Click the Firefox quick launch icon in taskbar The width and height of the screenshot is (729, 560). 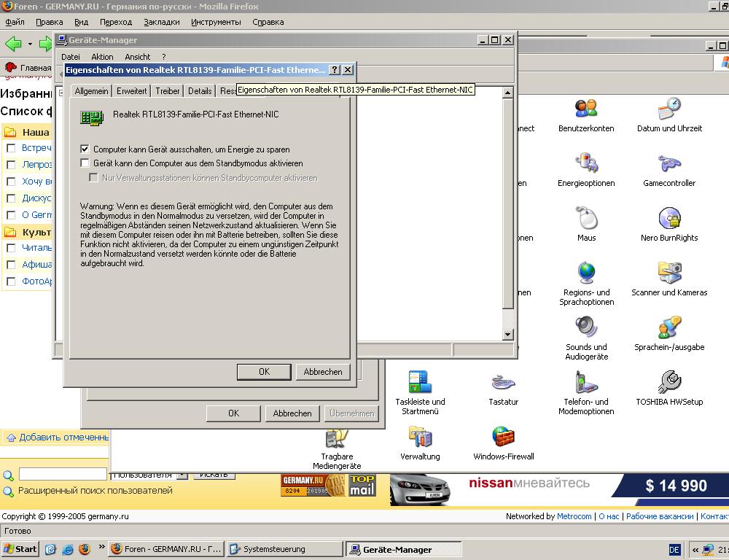pyautogui.click(x=85, y=549)
